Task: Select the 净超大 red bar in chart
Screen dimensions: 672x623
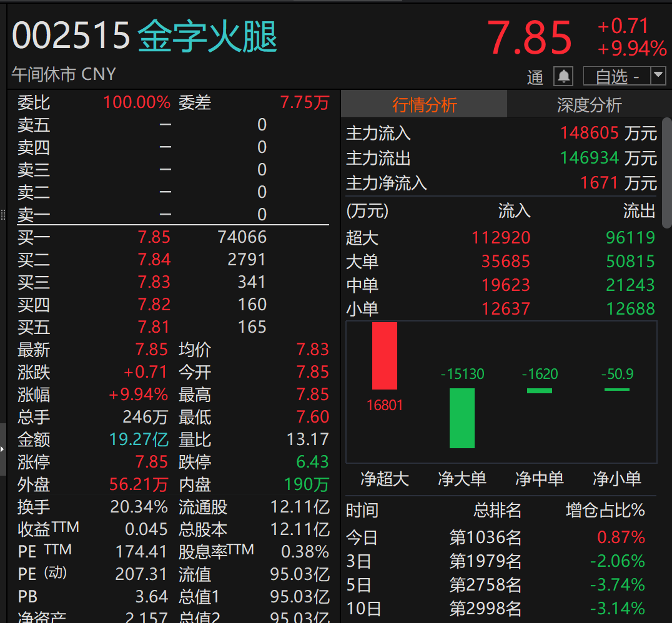Action: point(385,356)
